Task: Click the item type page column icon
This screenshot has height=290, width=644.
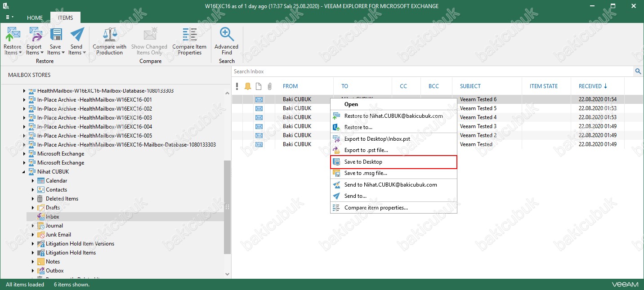Action: 259,86
